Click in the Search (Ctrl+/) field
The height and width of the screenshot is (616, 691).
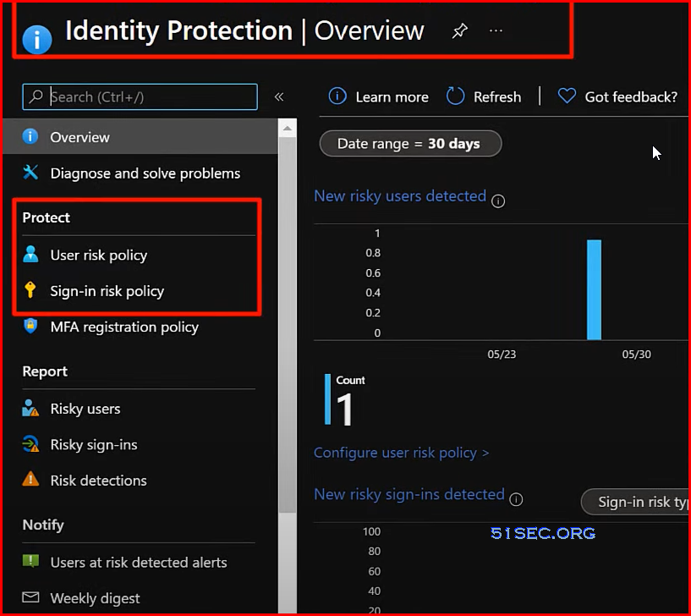tap(140, 96)
